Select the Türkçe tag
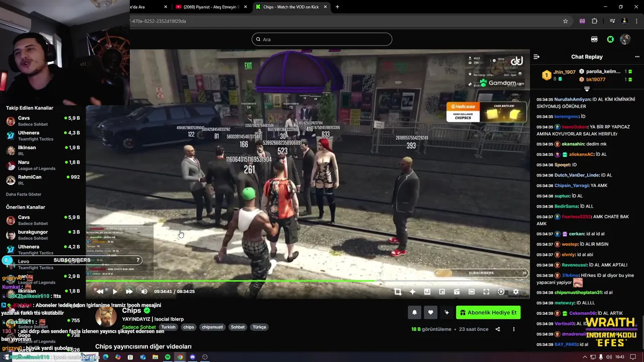 (x=259, y=327)
